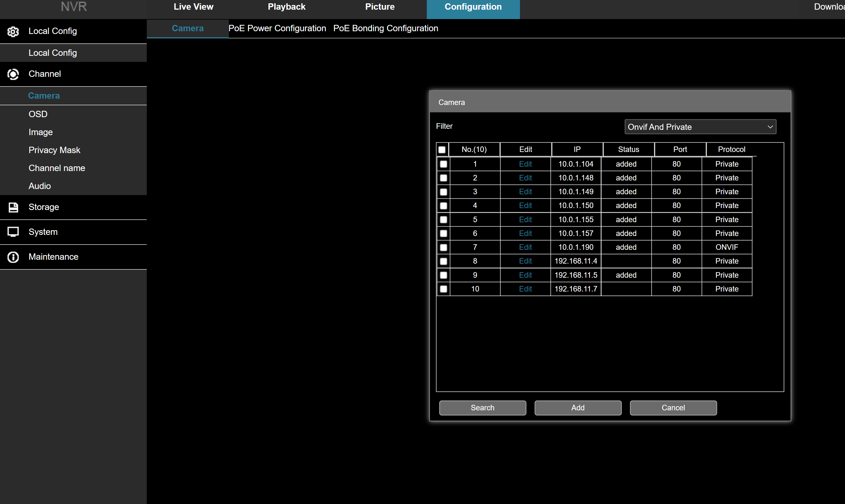Tick the checkbox for camera 192.168.11.7
Screen dimensions: 845x504
pos(443,289)
